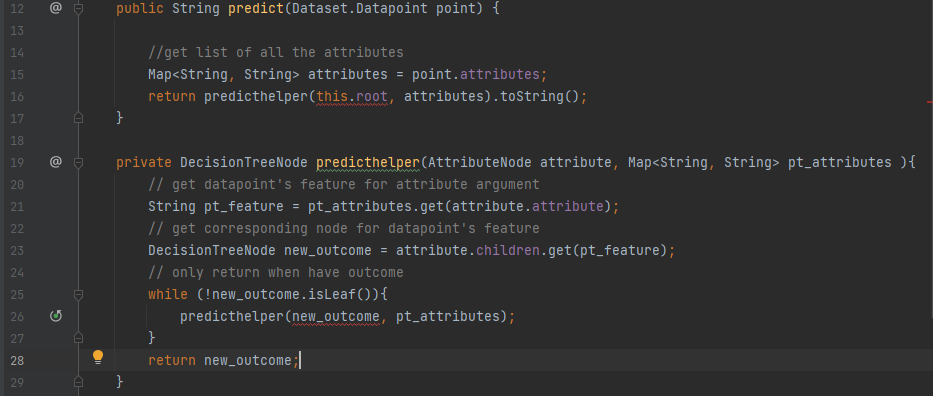Image resolution: width=933 pixels, height=396 pixels.
Task: Click the fold end marker on line 27
Action: tap(78, 338)
